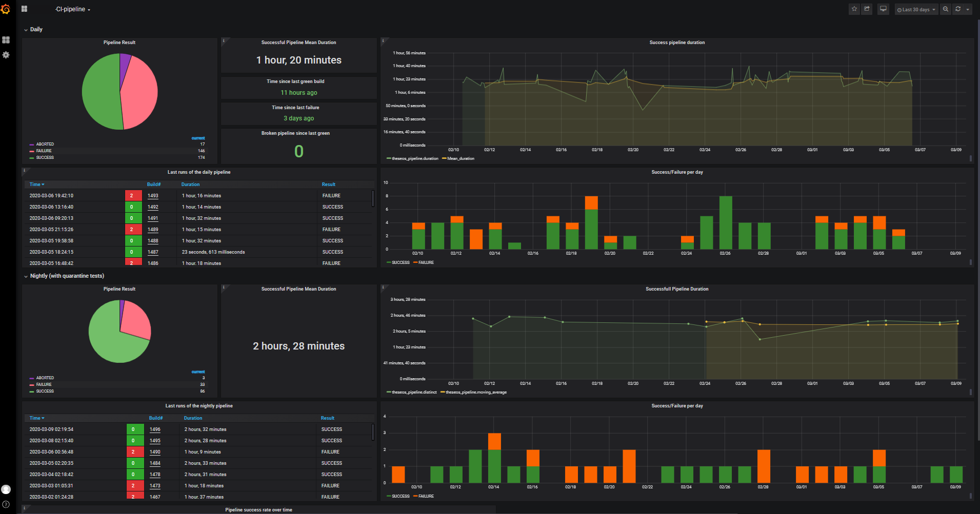Sort daily runs table by Time column
Image resolution: width=980 pixels, height=514 pixels.
[37, 184]
